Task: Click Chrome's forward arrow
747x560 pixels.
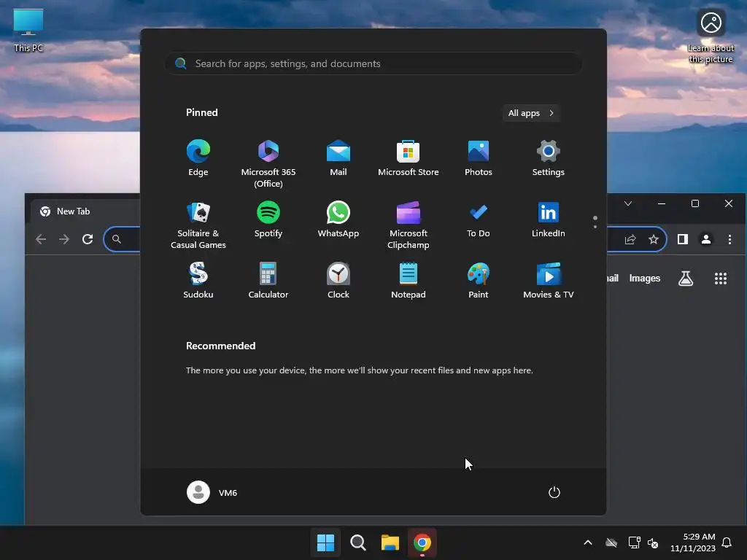Action: 64,239
